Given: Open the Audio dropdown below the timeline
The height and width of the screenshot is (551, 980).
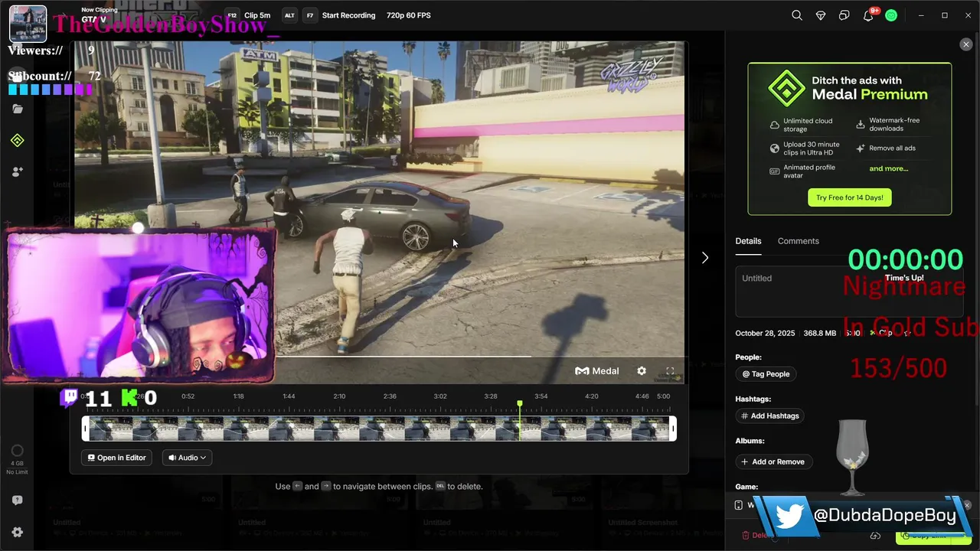Looking at the screenshot, I should 188,458.
